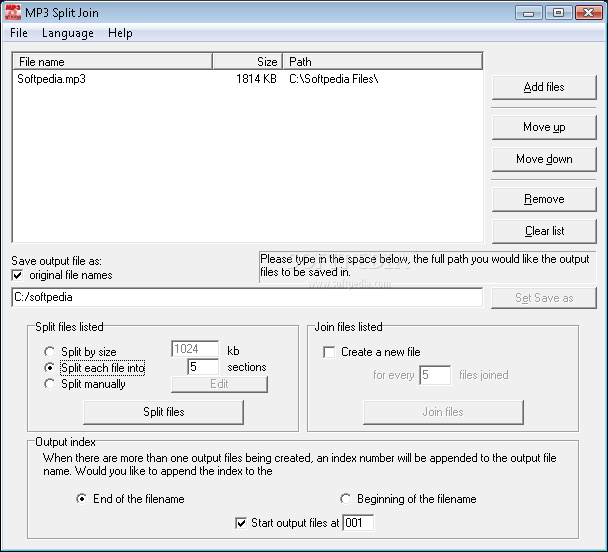Click the greyed-out Edit button
Image resolution: width=608 pixels, height=552 pixels.
[x=219, y=384]
